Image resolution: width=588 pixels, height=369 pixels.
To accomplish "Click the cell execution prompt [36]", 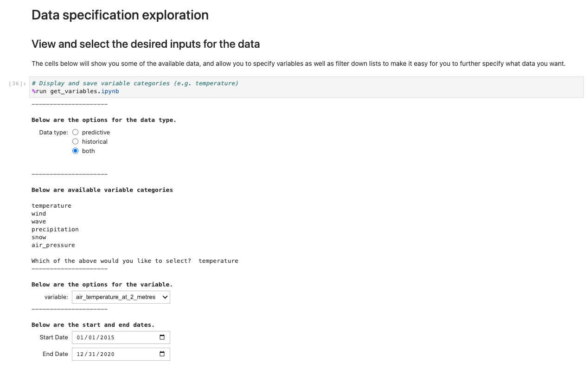I will point(18,83).
